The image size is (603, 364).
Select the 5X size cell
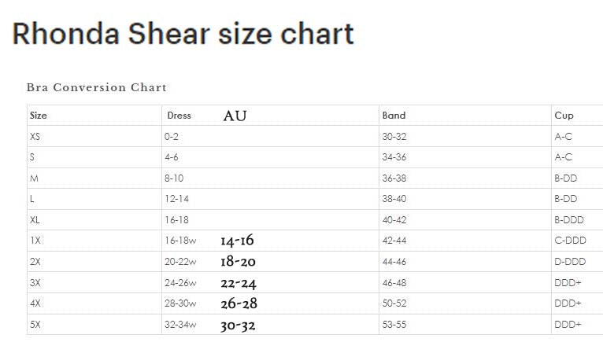click(35, 325)
